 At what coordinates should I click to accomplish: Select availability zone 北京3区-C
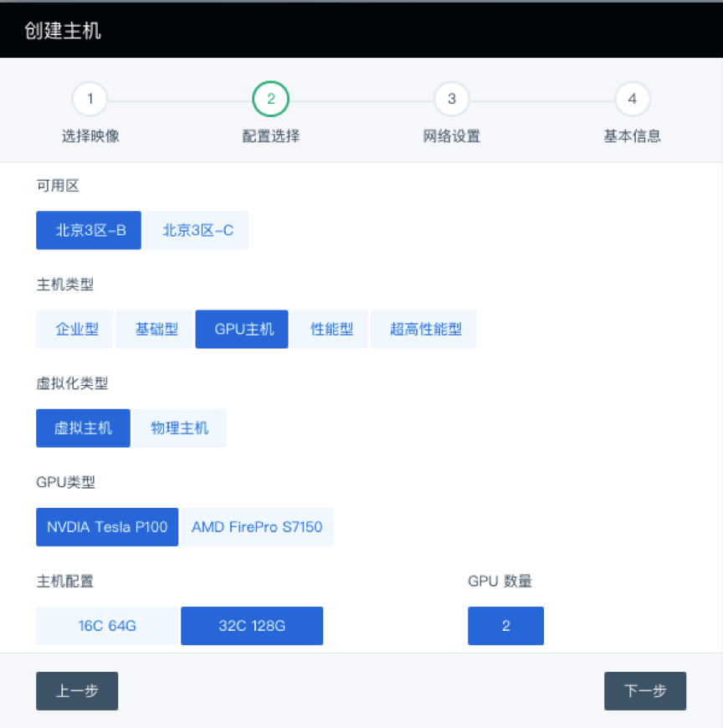[x=196, y=230]
